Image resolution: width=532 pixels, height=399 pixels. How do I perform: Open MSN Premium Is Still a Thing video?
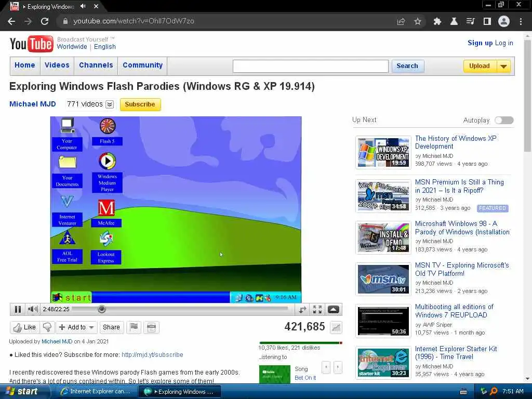click(459, 187)
